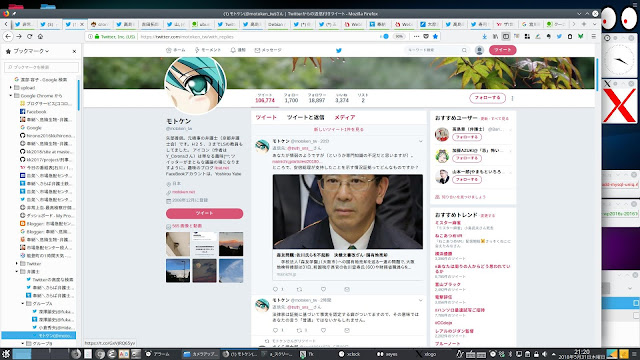This screenshot has height=360, width=640.
Task: Toggle the Firefox sidebar button in toolbar
Action: pos(506,36)
